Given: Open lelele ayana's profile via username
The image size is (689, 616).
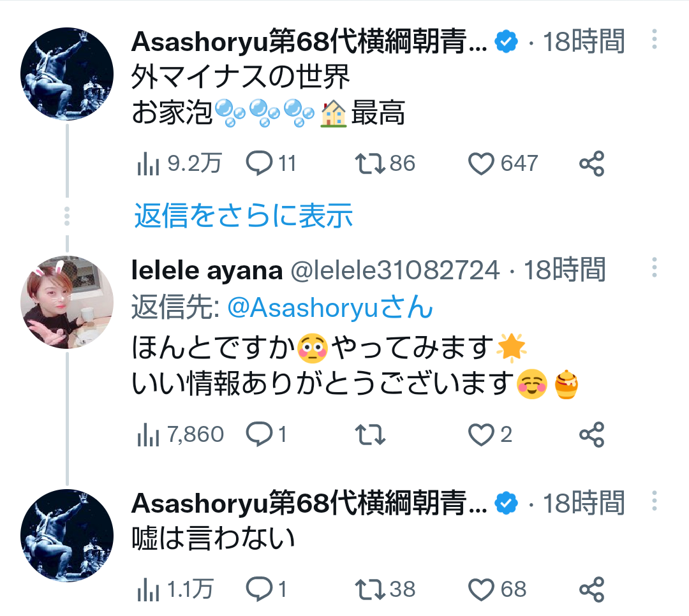Looking at the screenshot, I should coord(207,270).
